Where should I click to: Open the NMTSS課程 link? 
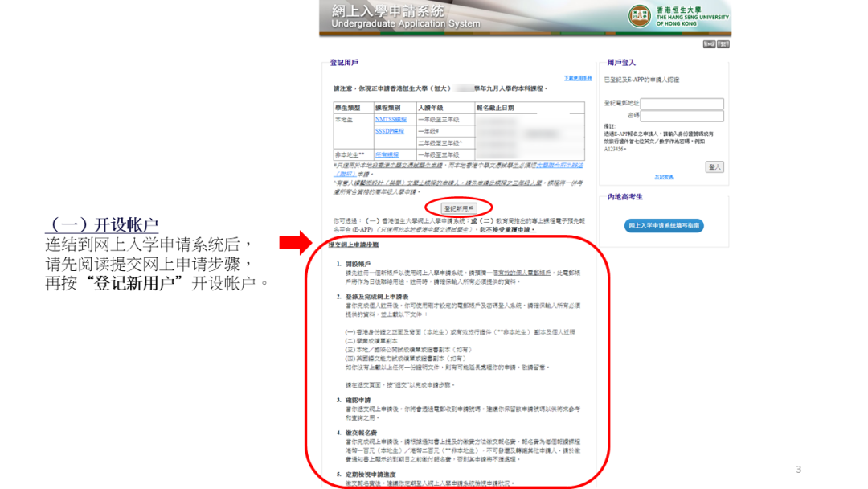(391, 120)
